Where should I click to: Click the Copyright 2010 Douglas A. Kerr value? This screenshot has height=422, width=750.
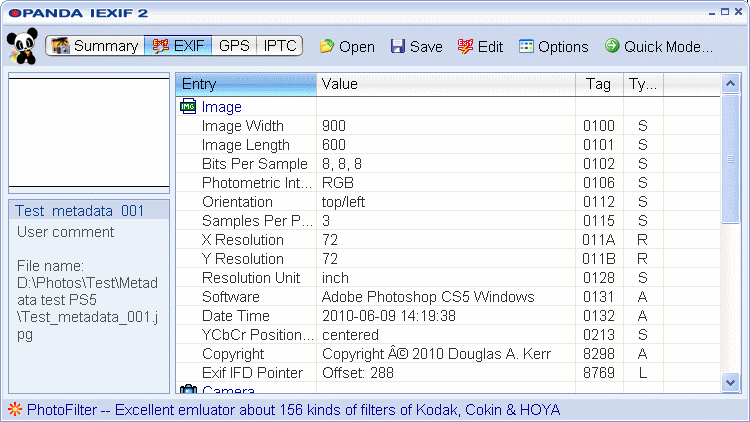tap(436, 354)
